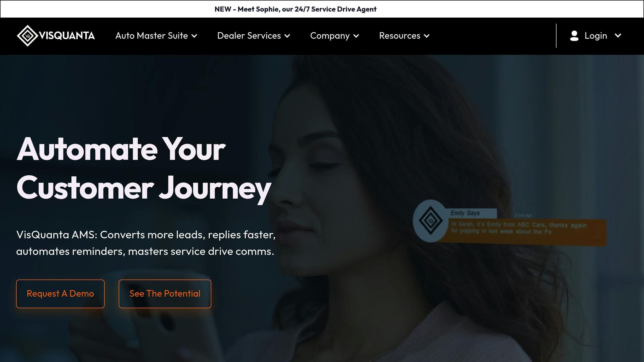Expand the Auto Master Suite chevron
The image size is (644, 362).
pos(194,36)
